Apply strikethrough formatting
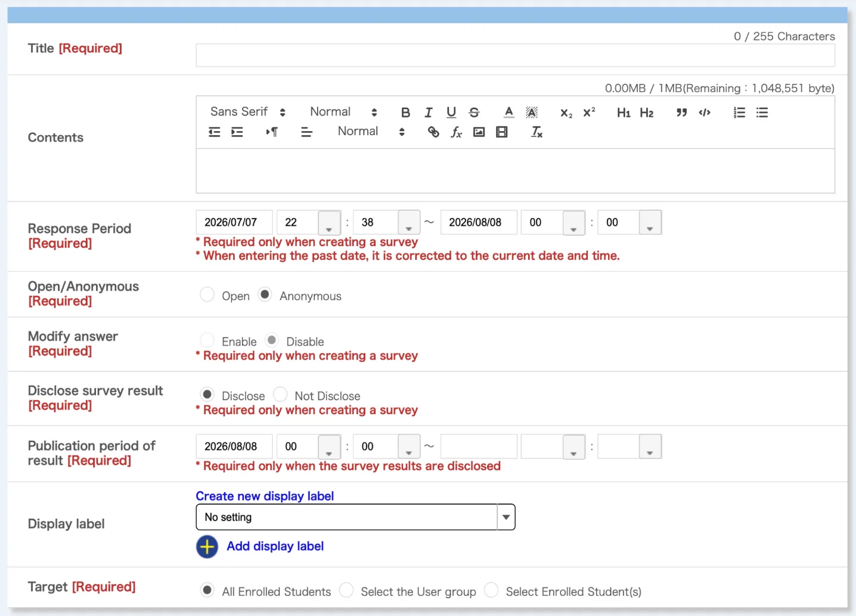 pos(474,112)
